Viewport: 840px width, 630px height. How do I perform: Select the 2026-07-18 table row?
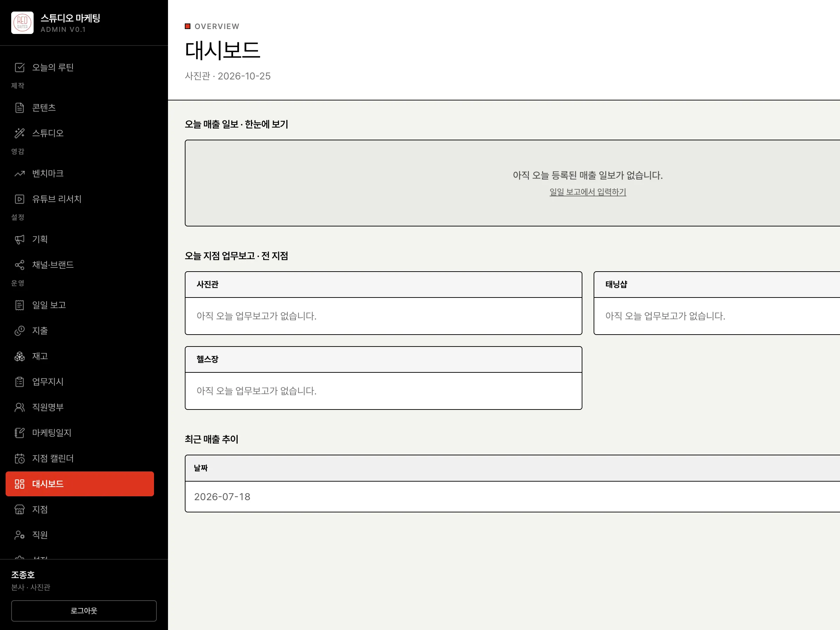click(x=513, y=497)
